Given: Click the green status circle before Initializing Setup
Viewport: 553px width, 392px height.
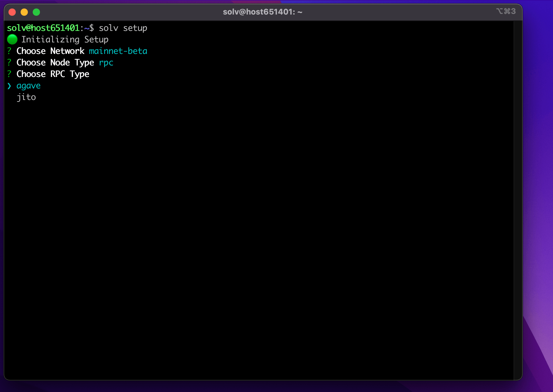Looking at the screenshot, I should point(12,39).
